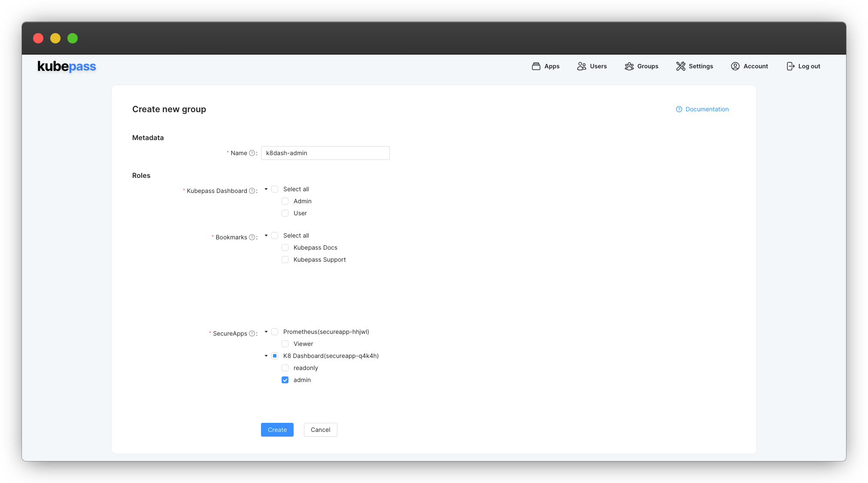
Task: Click the Settings navigation icon
Action: [680, 65]
